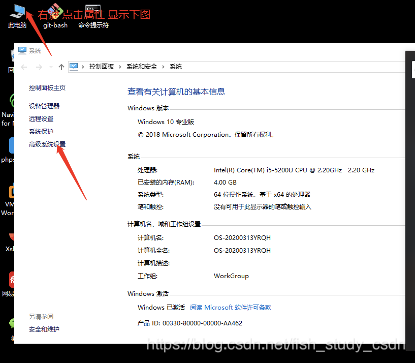Viewport: 415px width, 363px height.
Task: Click the computer icon in the address bar
Action: (74, 66)
